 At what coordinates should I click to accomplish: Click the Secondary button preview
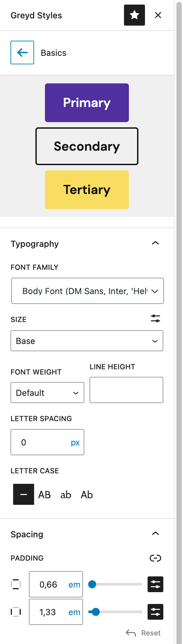point(87,146)
